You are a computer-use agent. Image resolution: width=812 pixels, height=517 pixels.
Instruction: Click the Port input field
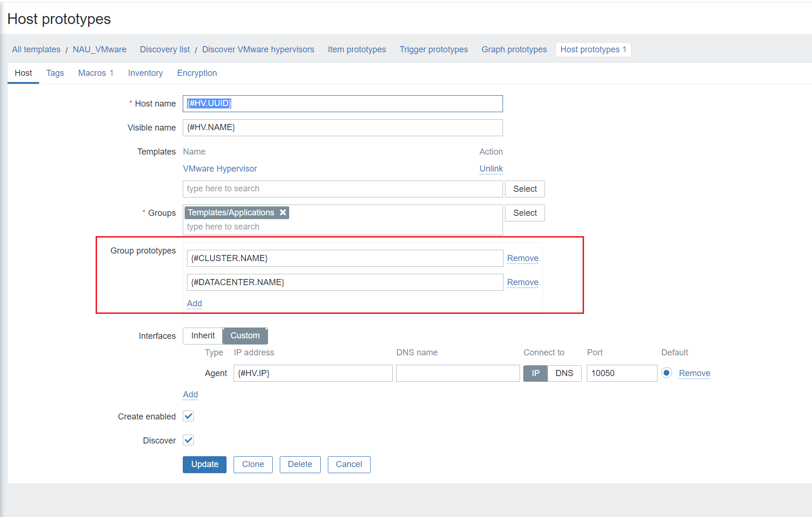pos(622,373)
